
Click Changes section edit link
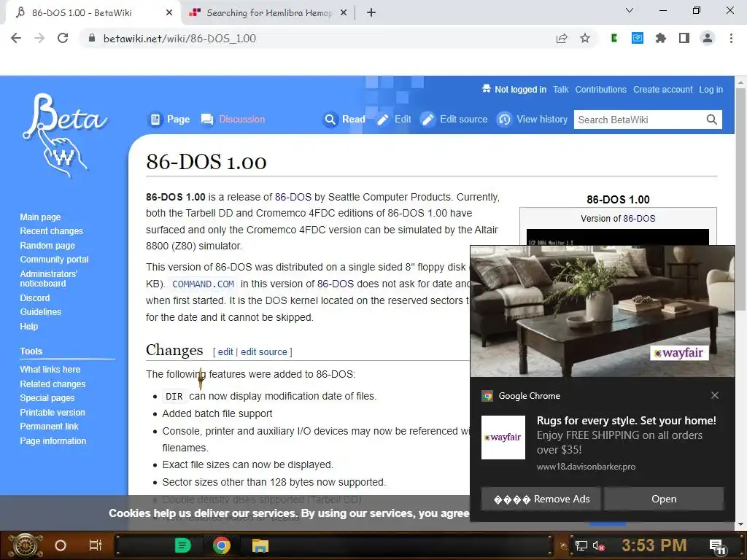pos(225,352)
